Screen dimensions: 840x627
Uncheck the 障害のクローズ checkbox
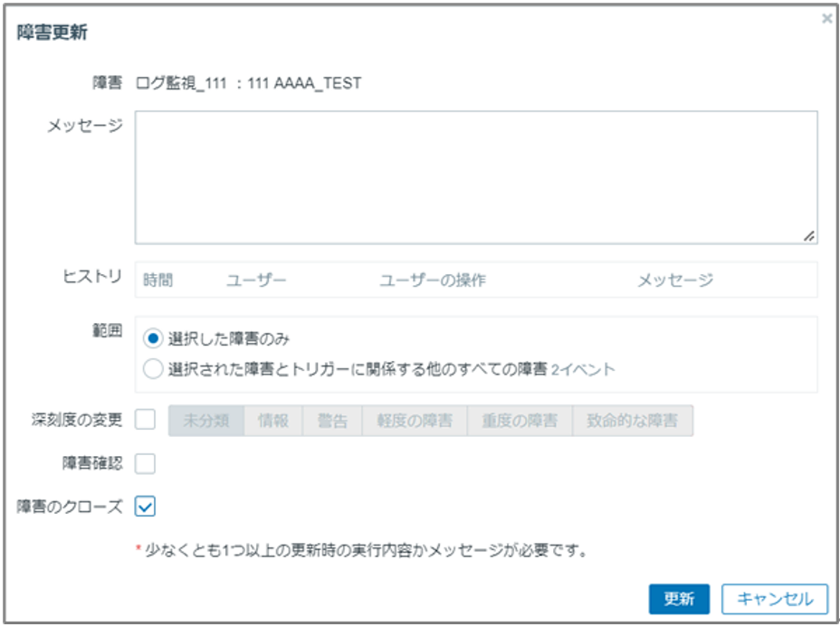(146, 507)
